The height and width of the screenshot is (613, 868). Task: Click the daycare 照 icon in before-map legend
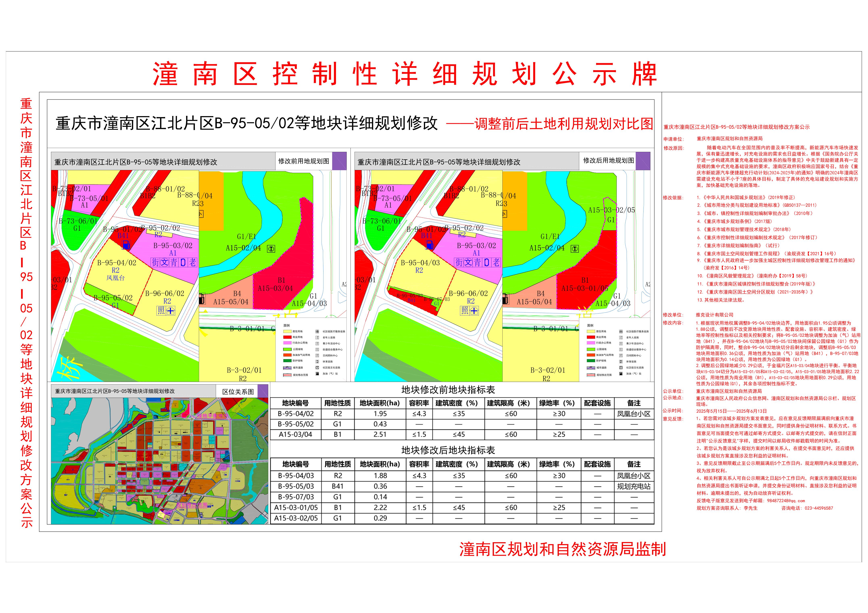pos(317,356)
